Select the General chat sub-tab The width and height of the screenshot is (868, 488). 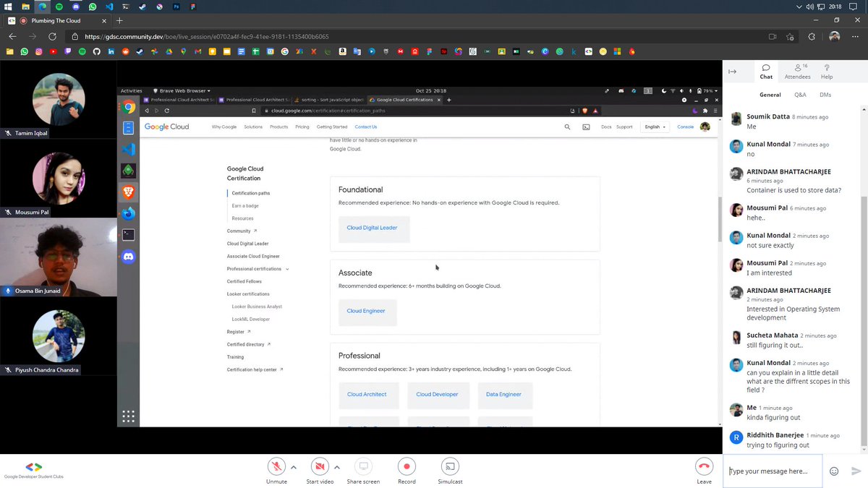(770, 95)
